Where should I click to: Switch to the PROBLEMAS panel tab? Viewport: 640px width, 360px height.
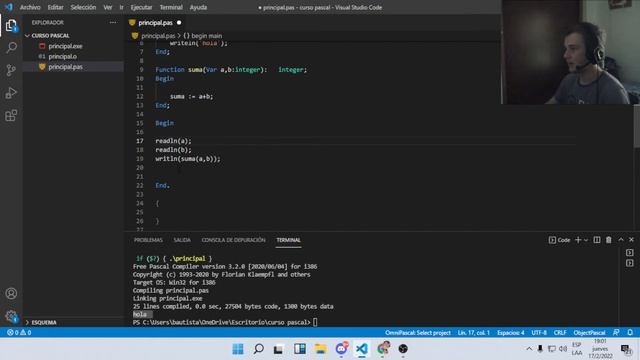[x=148, y=240]
